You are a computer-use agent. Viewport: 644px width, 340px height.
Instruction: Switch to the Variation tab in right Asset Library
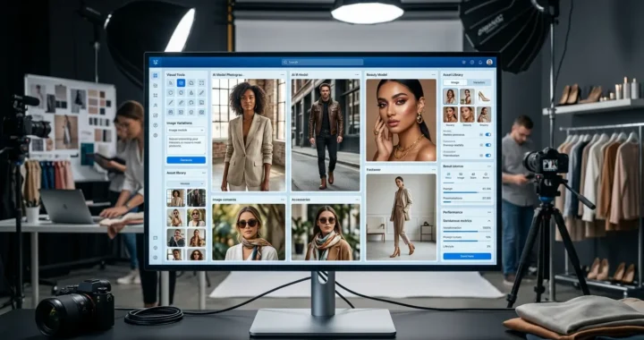[x=479, y=82]
